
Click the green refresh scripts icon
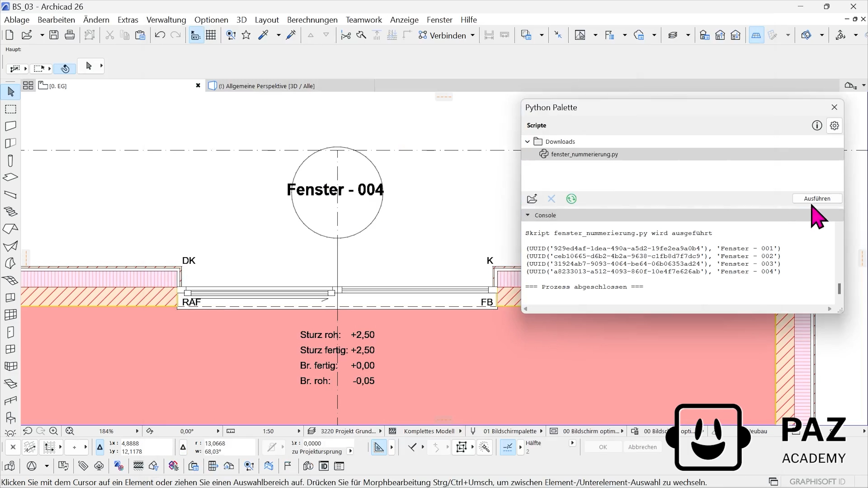(571, 199)
